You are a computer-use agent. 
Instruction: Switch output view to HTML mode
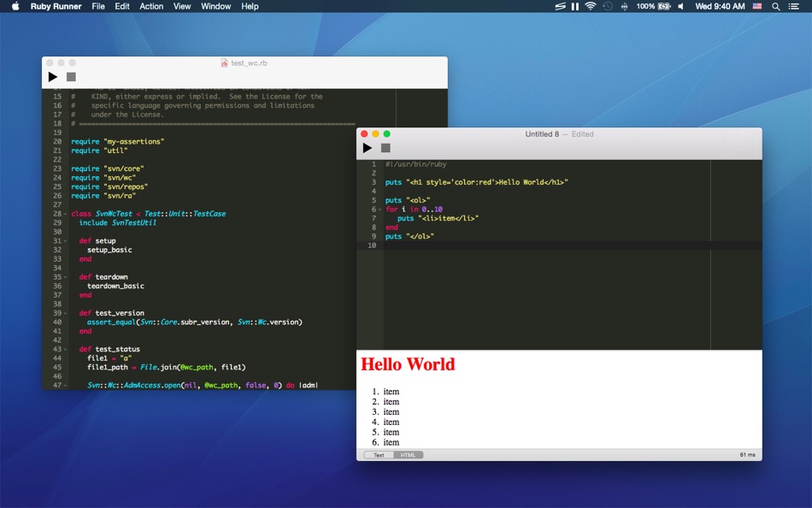point(408,454)
